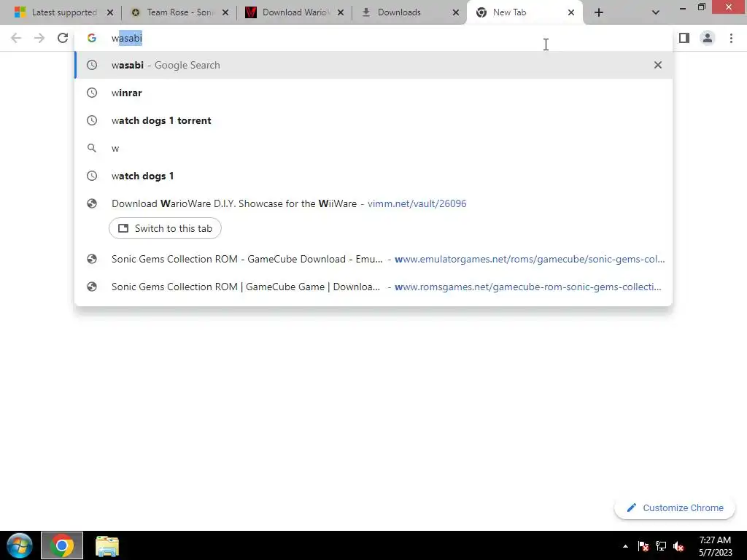Image resolution: width=747 pixels, height=560 pixels.
Task: Click the muted volume tray icon
Action: click(x=678, y=546)
